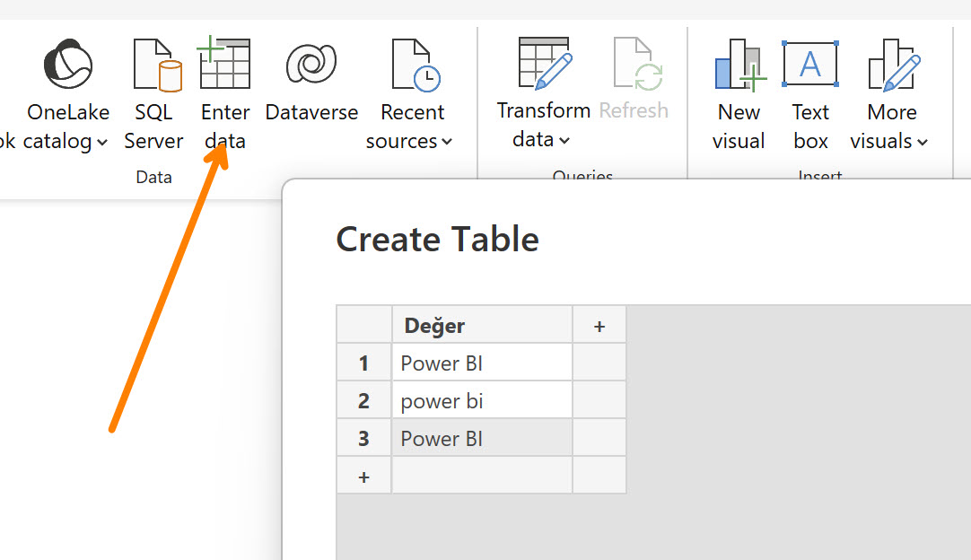Click the Recent sources icon
The width and height of the screenshot is (971, 560).
(x=414, y=65)
